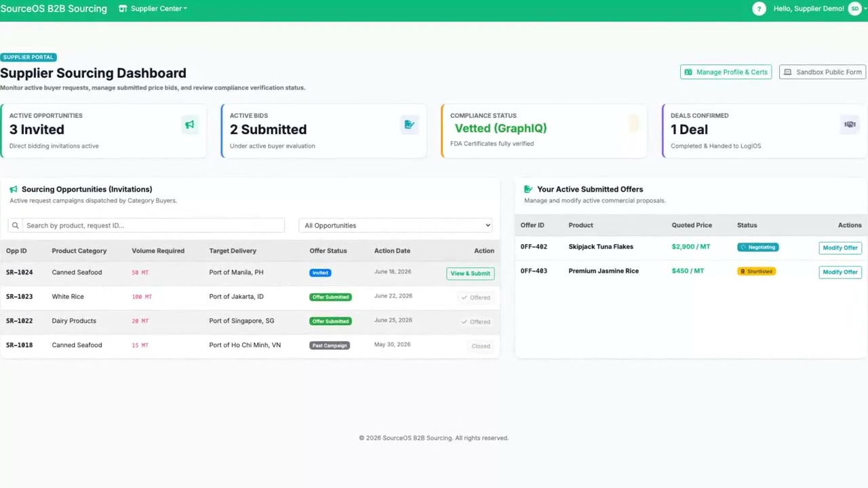Click the Opp ID column header
Viewport: 868px width, 488px height.
[x=16, y=251]
